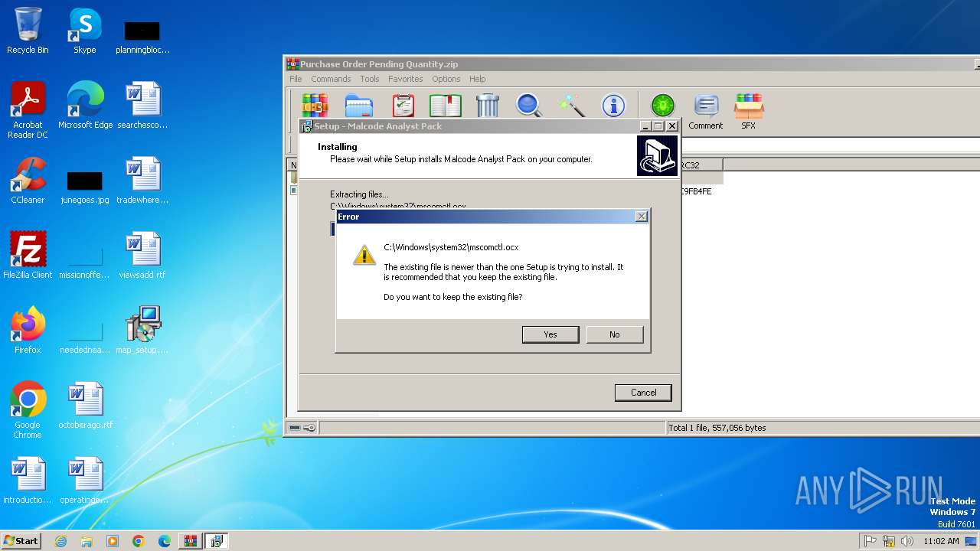Click warning triangle icon in Error dialog

(x=364, y=255)
